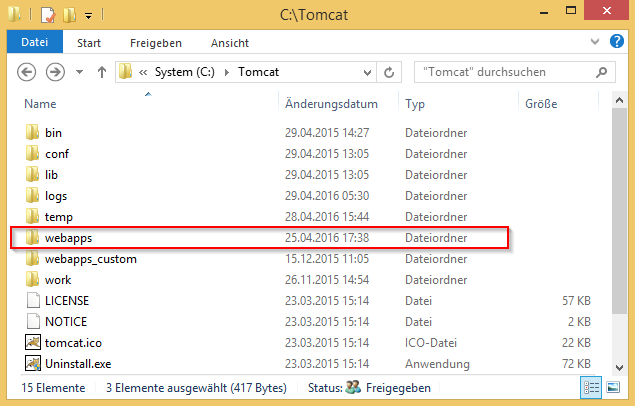Click the type "Anwendung"
This screenshot has width=635, height=406.
(437, 364)
